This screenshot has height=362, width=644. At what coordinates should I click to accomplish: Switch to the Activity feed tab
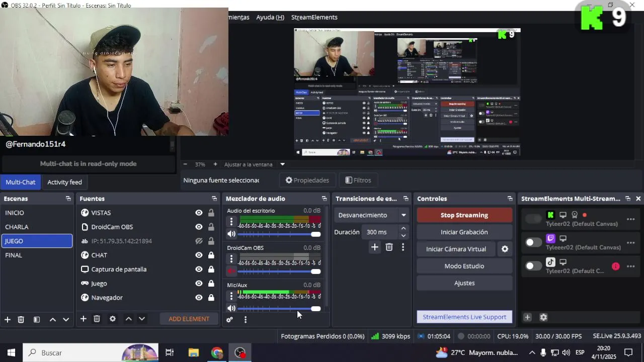64,182
